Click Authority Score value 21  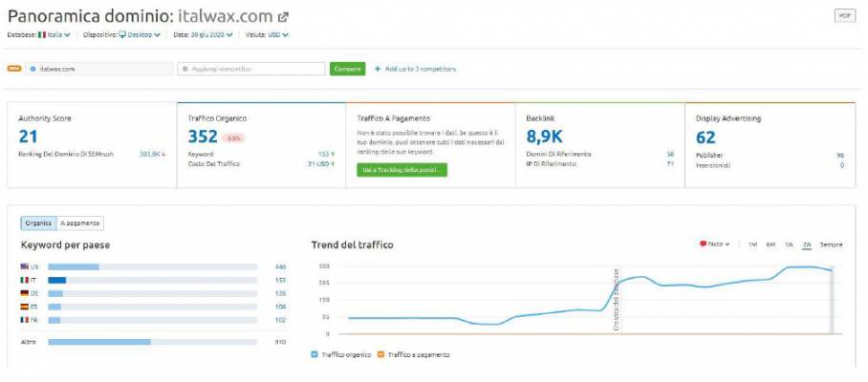click(x=28, y=137)
